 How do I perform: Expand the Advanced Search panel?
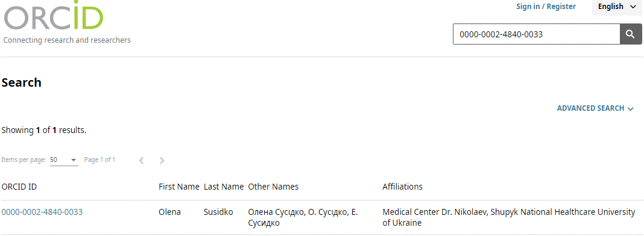[x=595, y=108]
